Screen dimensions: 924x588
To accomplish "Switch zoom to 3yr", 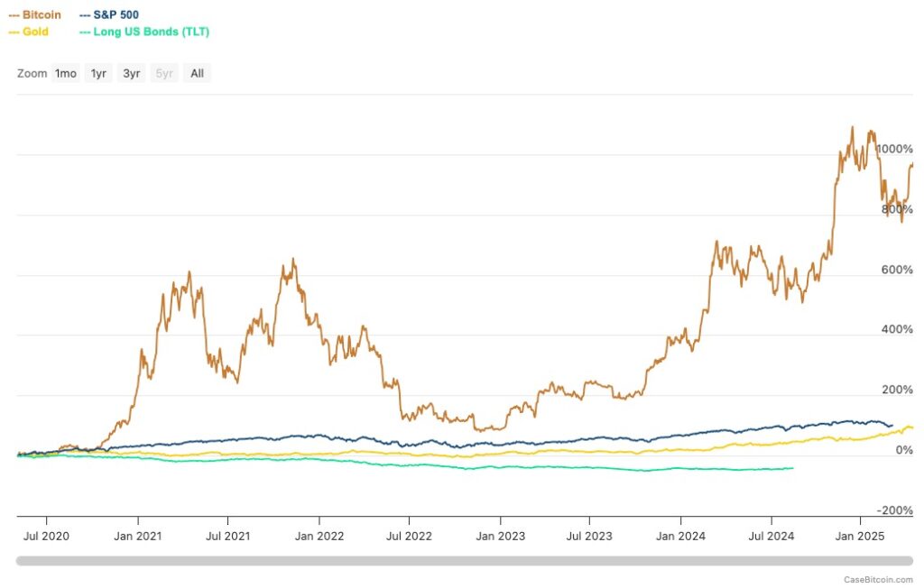I will click(132, 74).
